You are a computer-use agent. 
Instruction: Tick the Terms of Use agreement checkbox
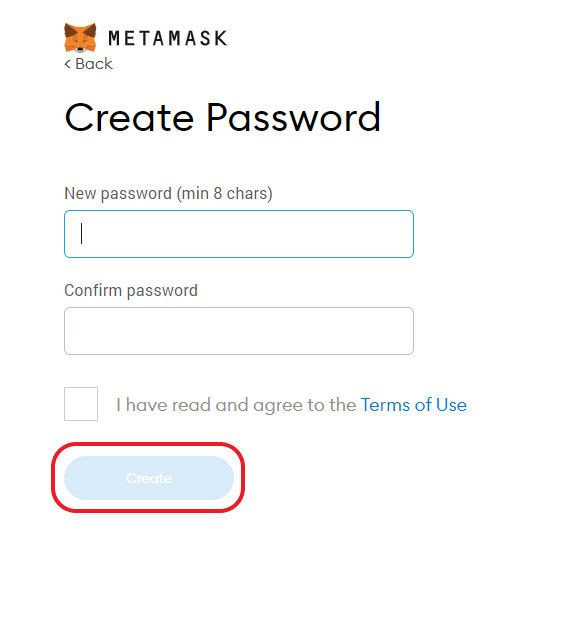(x=81, y=404)
